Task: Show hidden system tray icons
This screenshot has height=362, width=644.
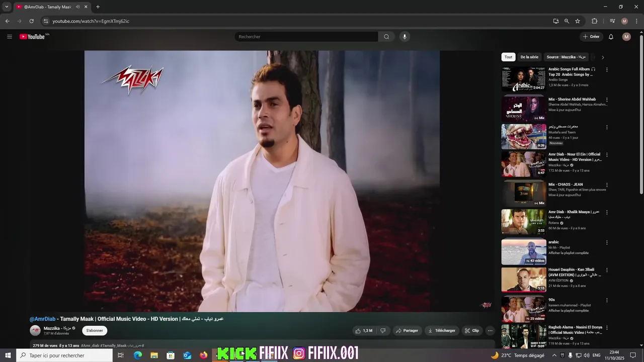Action: click(x=554, y=355)
